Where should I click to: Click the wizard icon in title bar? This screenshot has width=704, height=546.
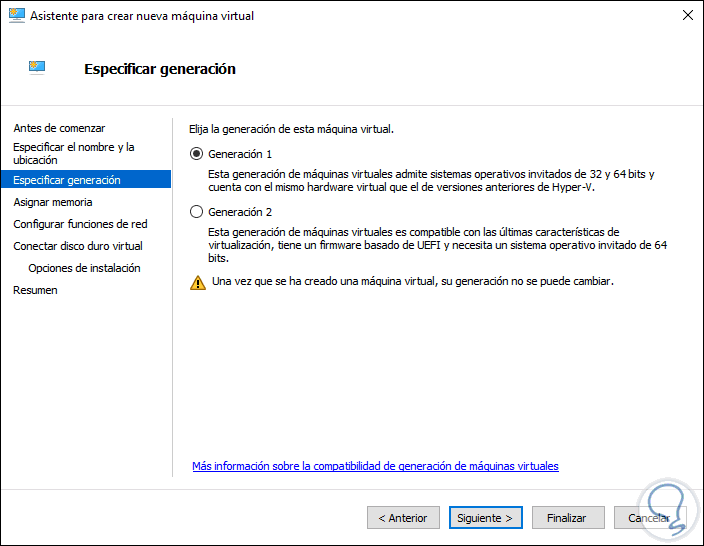tap(16, 16)
